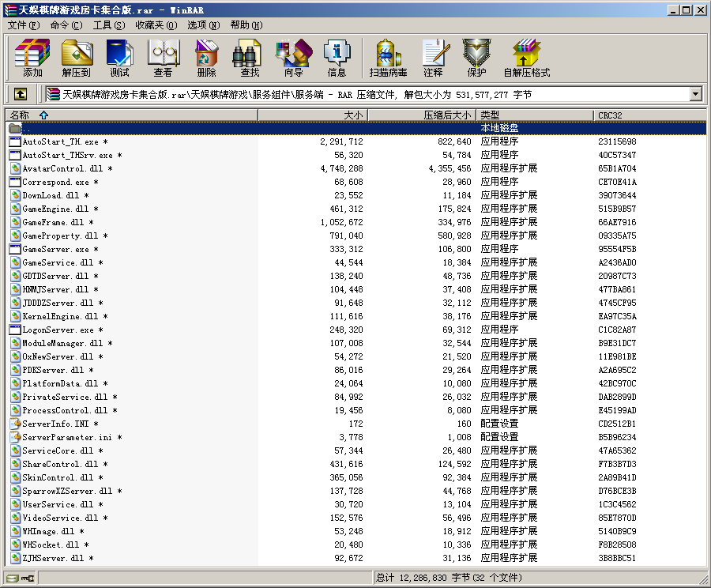Click the 扫描病毒 (Virus Scan) icon
The height and width of the screenshot is (588, 711).
point(388,58)
